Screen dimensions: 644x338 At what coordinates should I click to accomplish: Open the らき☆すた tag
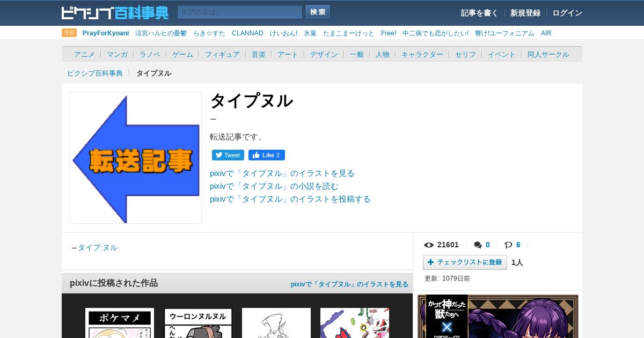pyautogui.click(x=209, y=33)
